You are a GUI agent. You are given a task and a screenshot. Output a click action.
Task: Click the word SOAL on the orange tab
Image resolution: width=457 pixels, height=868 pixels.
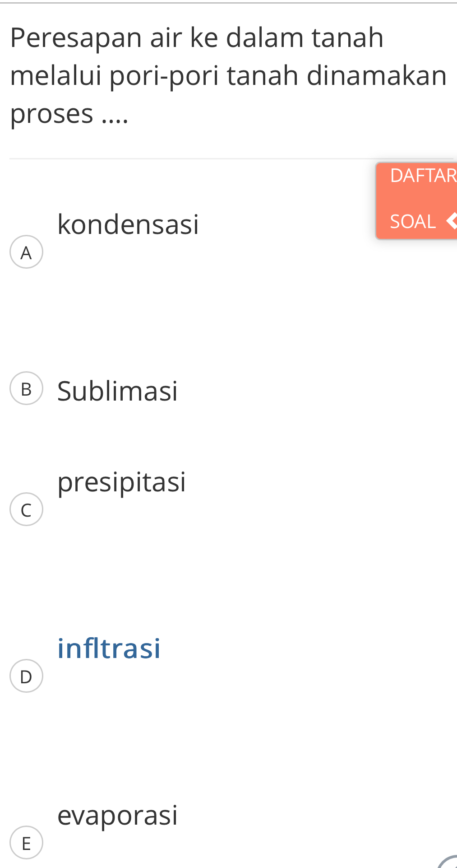pos(413,221)
